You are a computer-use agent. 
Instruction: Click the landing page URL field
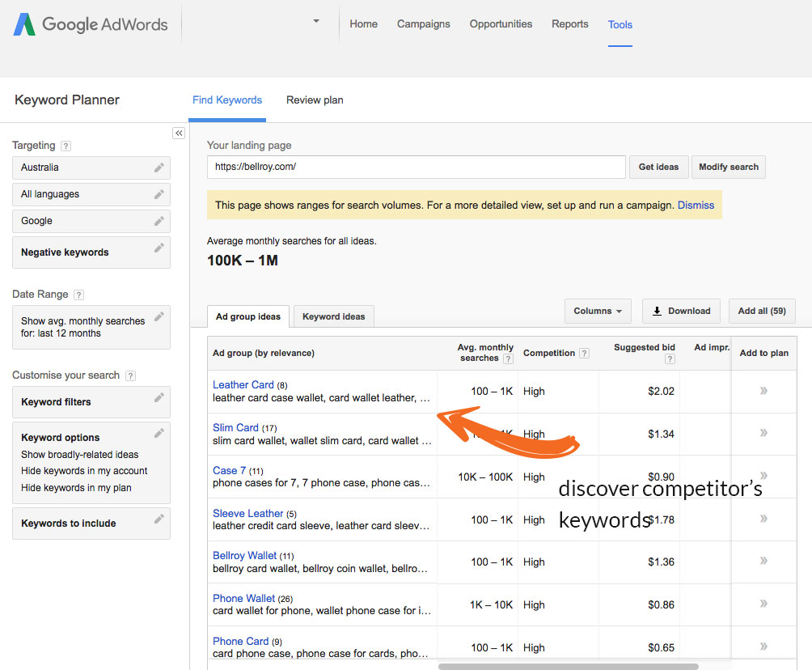[x=417, y=167]
